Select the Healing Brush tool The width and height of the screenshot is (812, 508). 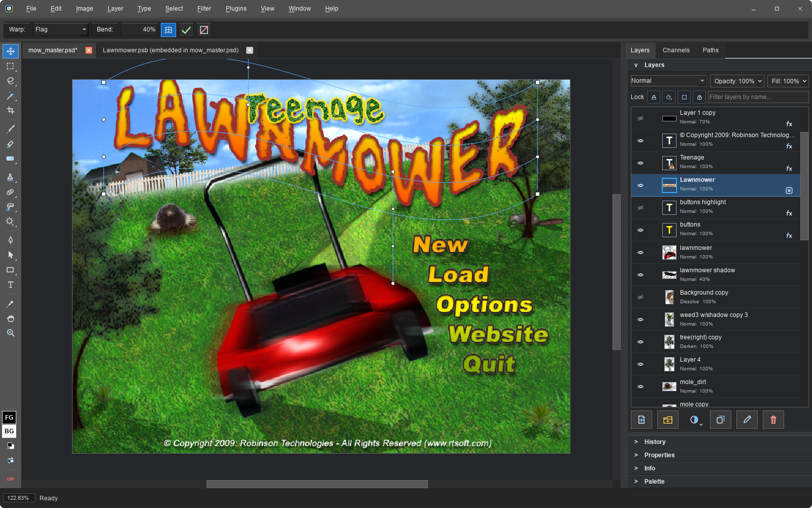pos(10,193)
